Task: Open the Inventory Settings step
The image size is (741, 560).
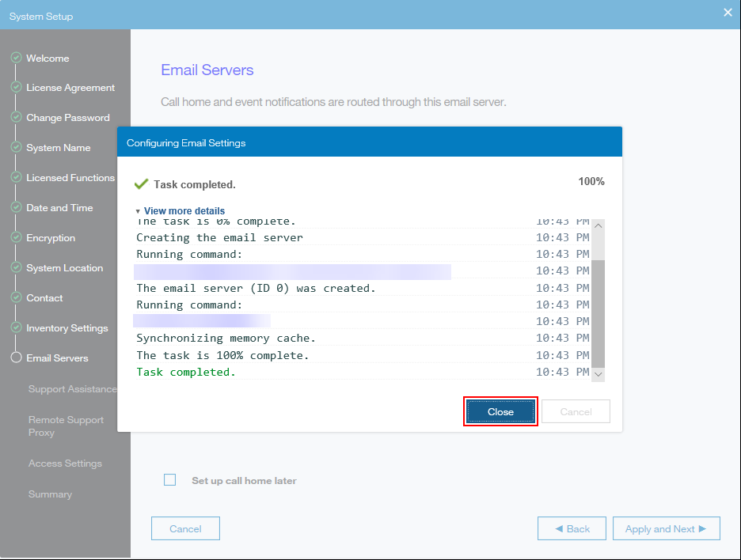Action: [66, 328]
